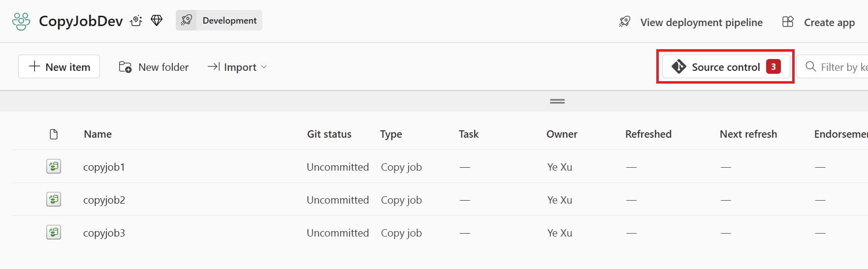868x269 pixels.
Task: Click the copyjob2 copy job icon
Action: pyautogui.click(x=54, y=200)
